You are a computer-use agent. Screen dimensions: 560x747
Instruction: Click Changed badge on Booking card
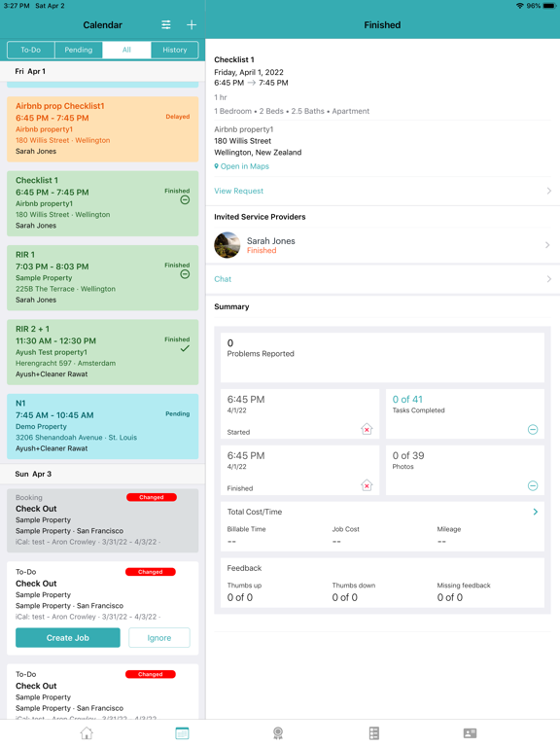point(152,497)
